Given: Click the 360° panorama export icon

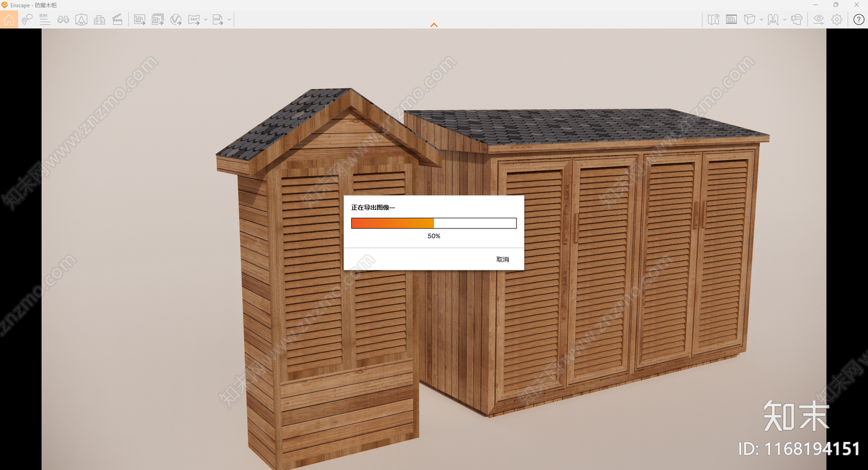Looking at the screenshot, I should 194,20.
